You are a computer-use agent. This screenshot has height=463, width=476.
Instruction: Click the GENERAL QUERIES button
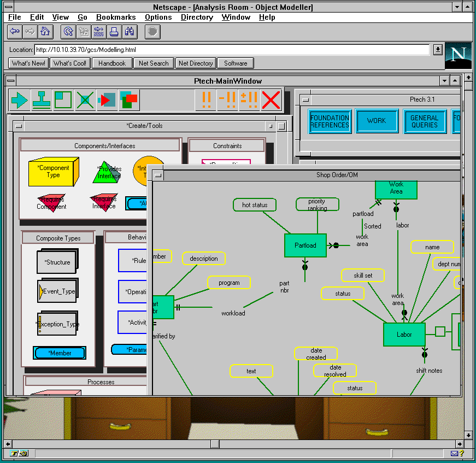coord(425,121)
